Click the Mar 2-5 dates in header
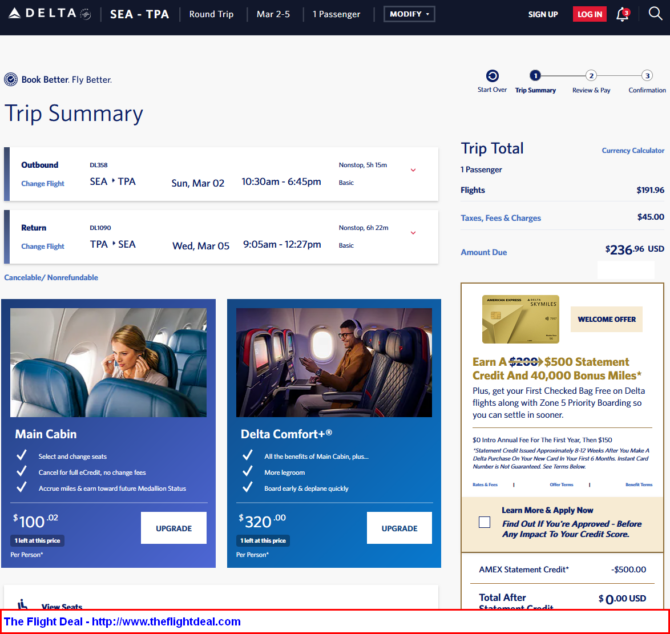Screen dimensions: 670x634 tap(273, 14)
